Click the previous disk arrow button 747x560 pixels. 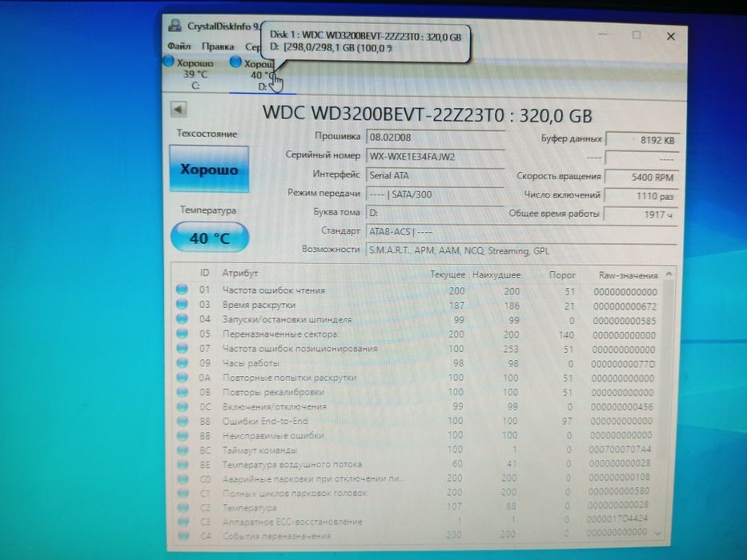[179, 110]
